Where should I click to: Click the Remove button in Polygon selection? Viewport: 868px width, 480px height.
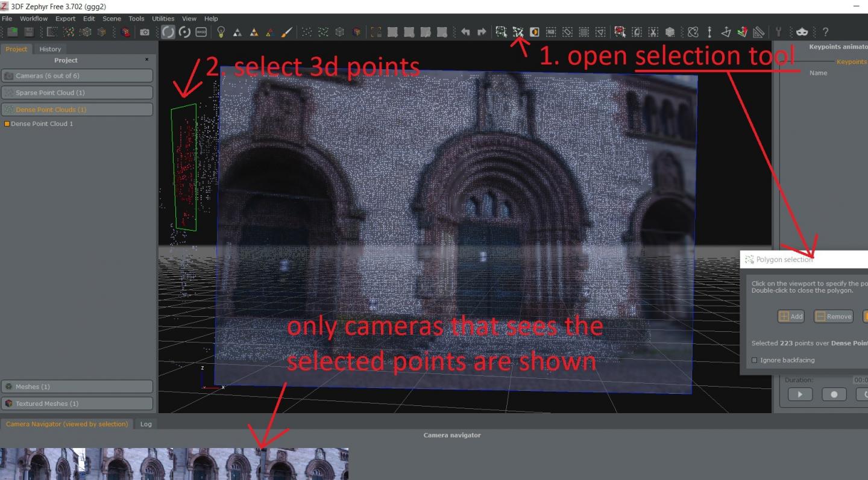click(834, 316)
